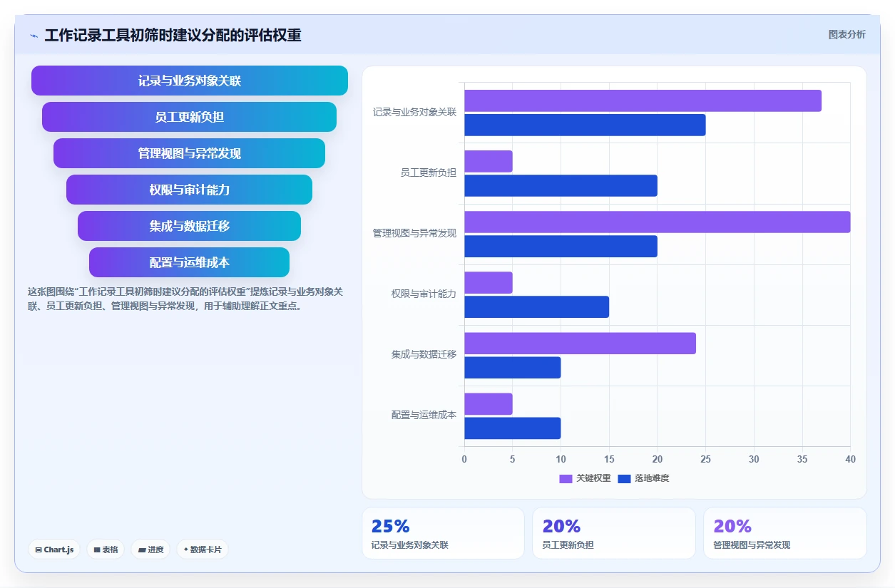Open the 20% 管理视图与异常发现 data card

pos(785,533)
